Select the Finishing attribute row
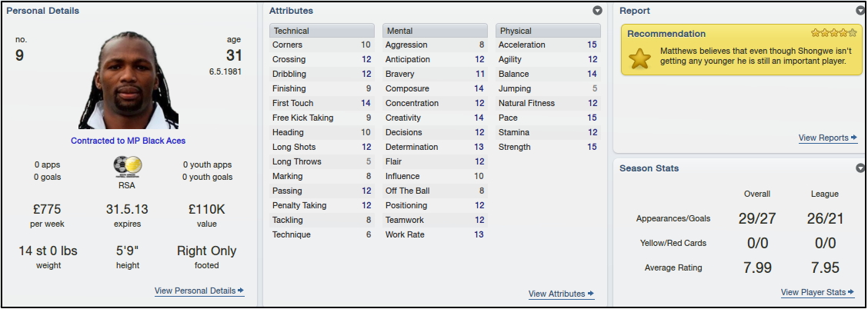This screenshot has height=309, width=868. click(322, 88)
